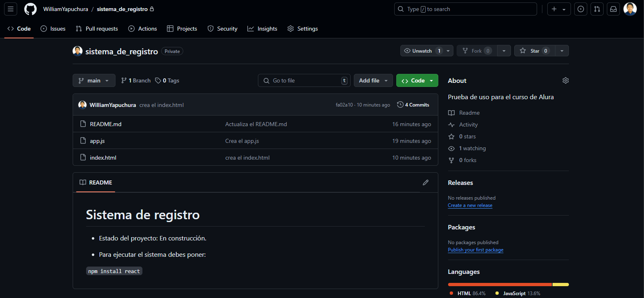This screenshot has width=644, height=298.
Task: Click the fork icon beside 0 forks
Action: (x=451, y=160)
